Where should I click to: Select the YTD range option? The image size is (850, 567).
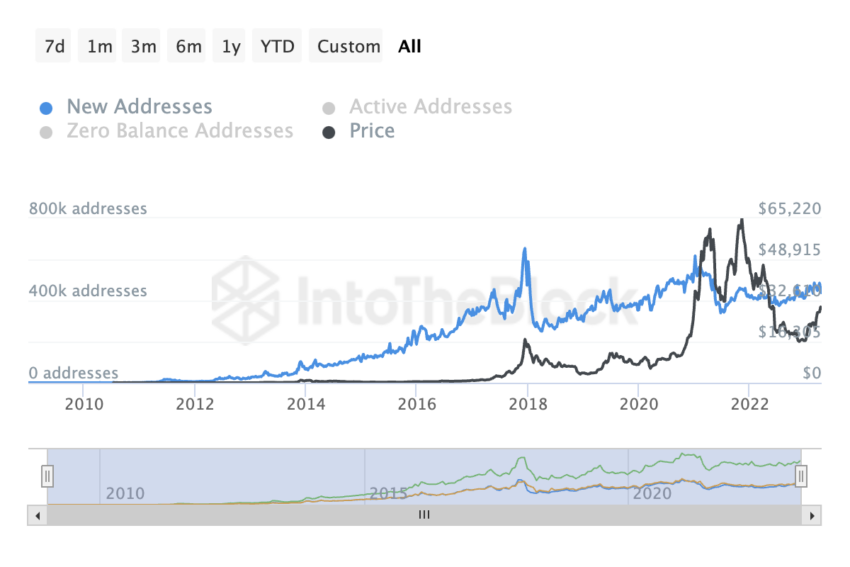pos(277,46)
